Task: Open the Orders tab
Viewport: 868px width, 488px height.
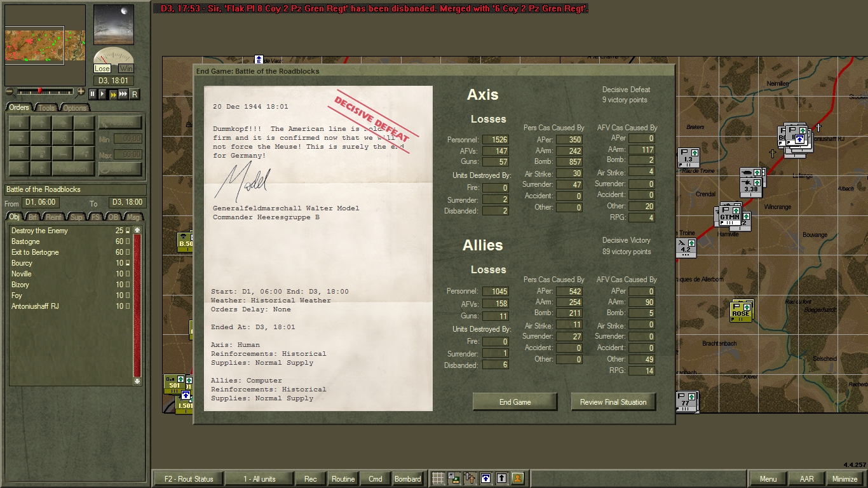Action: tap(19, 107)
